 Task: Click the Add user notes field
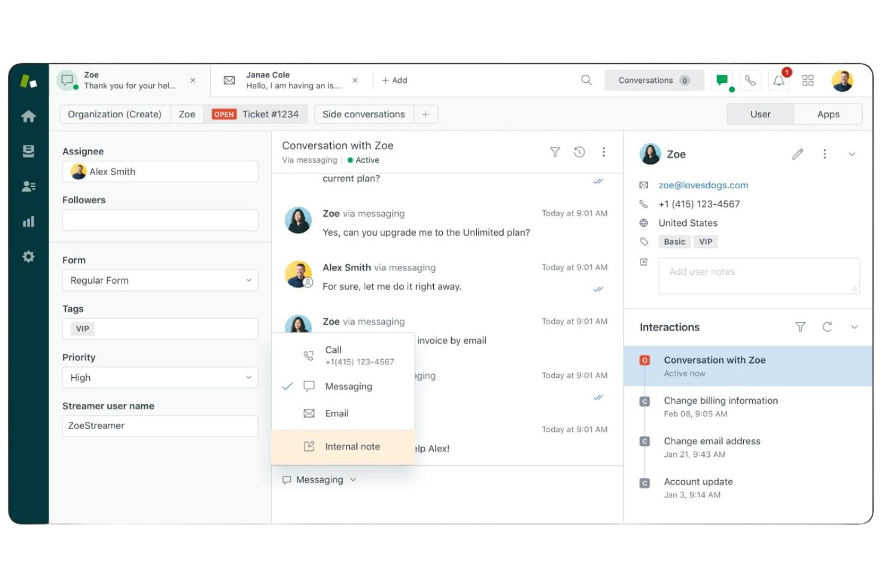759,275
